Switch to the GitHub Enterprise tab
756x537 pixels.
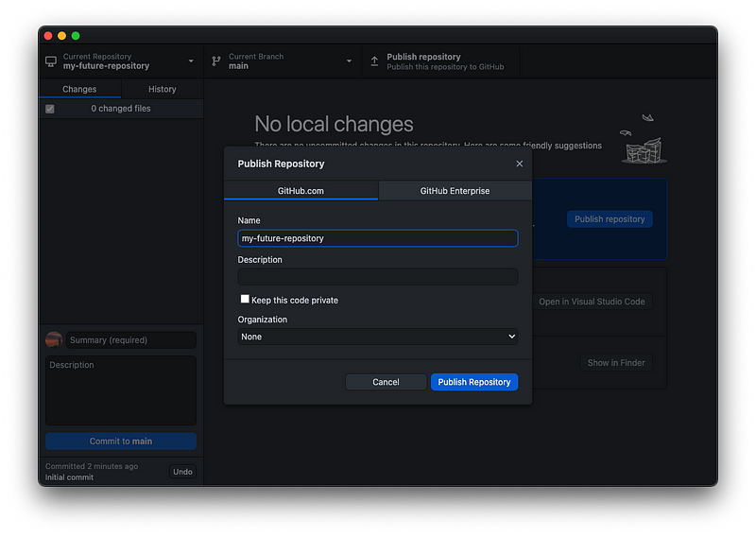455,191
